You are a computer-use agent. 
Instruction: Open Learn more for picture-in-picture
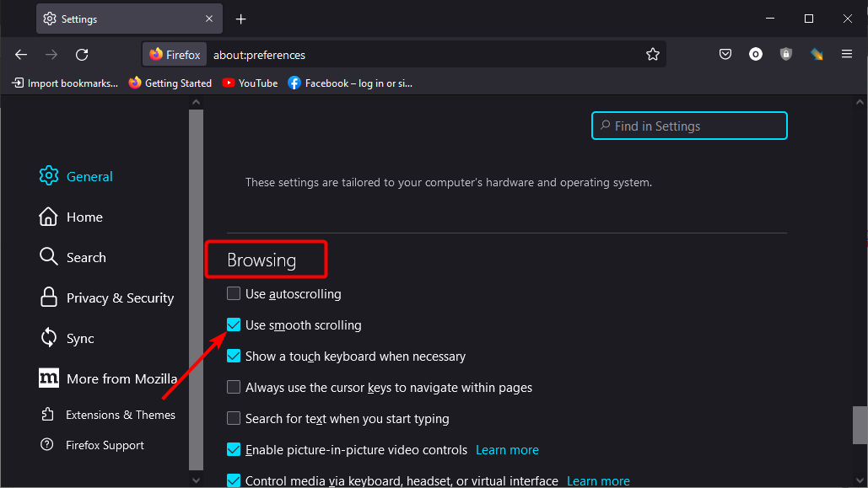pos(507,450)
